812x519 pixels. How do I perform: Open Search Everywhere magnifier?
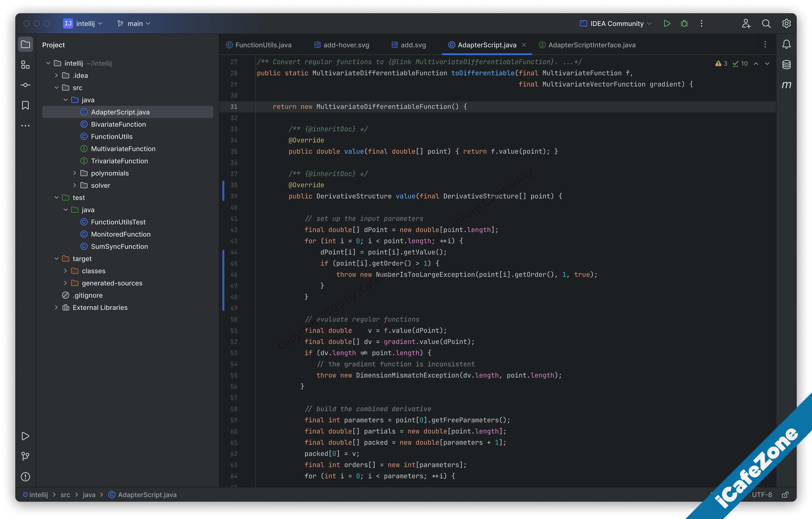coord(766,23)
